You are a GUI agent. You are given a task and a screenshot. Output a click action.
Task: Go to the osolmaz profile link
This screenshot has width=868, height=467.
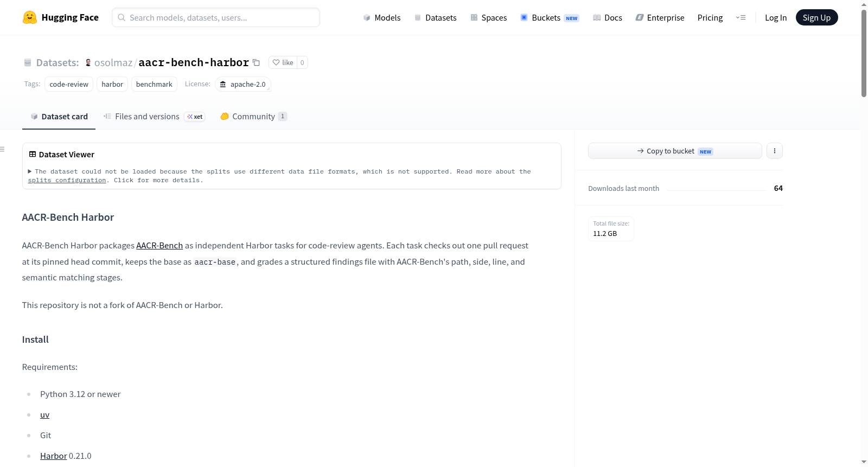click(113, 62)
